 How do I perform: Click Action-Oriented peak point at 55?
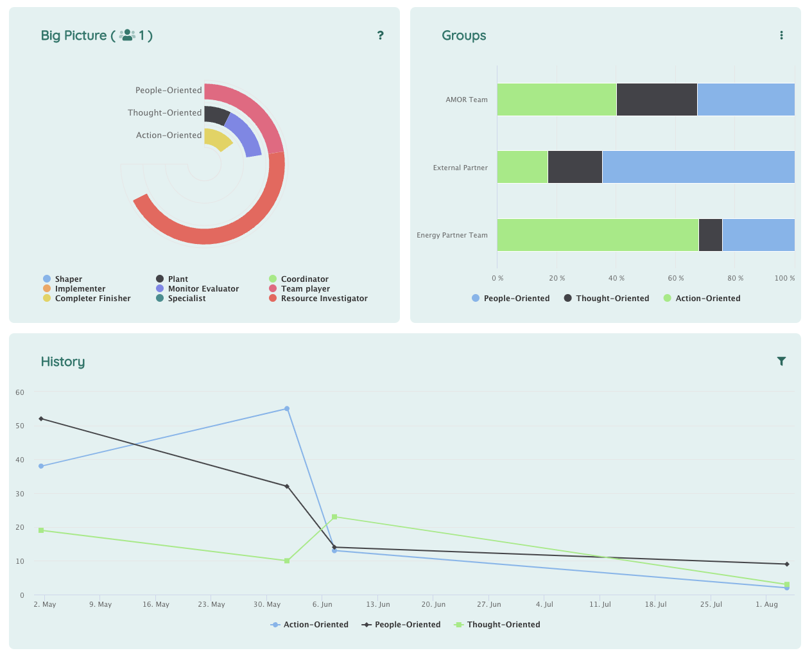tap(287, 408)
